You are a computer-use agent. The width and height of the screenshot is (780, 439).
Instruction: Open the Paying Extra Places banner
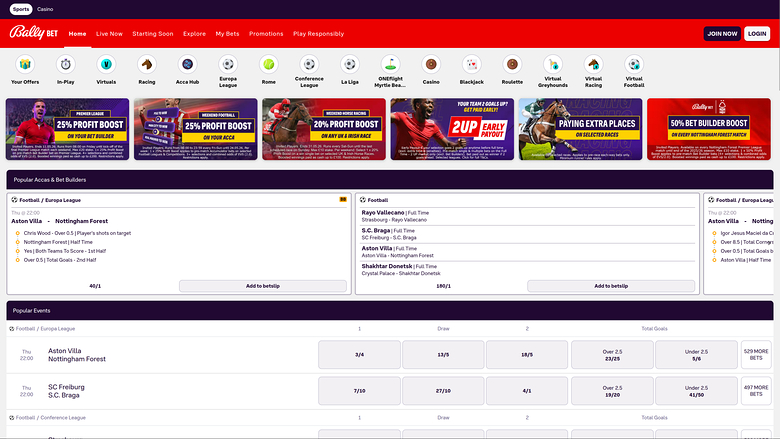tap(581, 129)
